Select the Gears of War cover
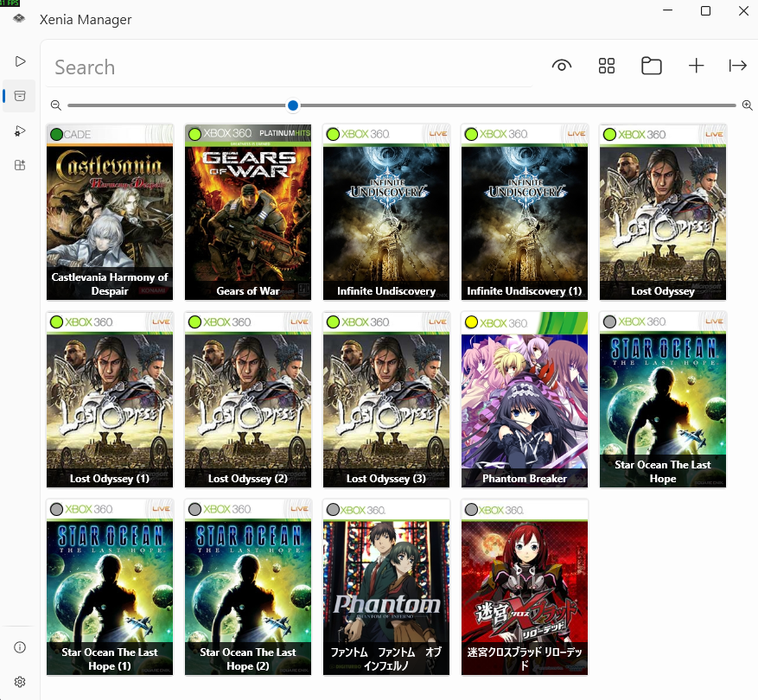The image size is (758, 700). coord(248,213)
